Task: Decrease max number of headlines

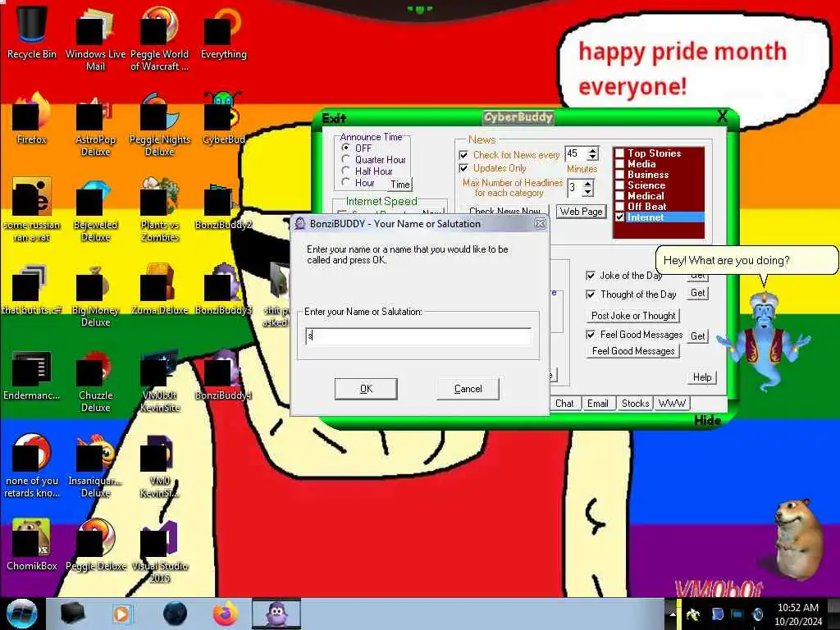Action: pos(588,192)
